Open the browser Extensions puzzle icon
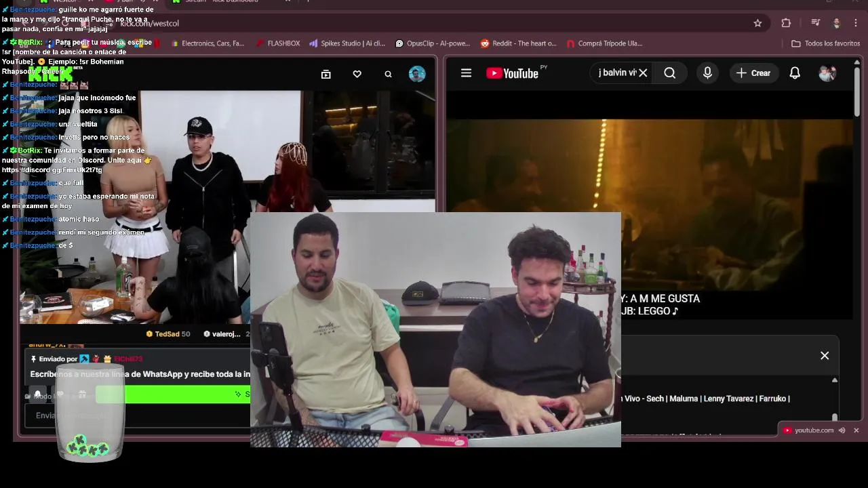Screen dimensions: 868x488 [786, 23]
